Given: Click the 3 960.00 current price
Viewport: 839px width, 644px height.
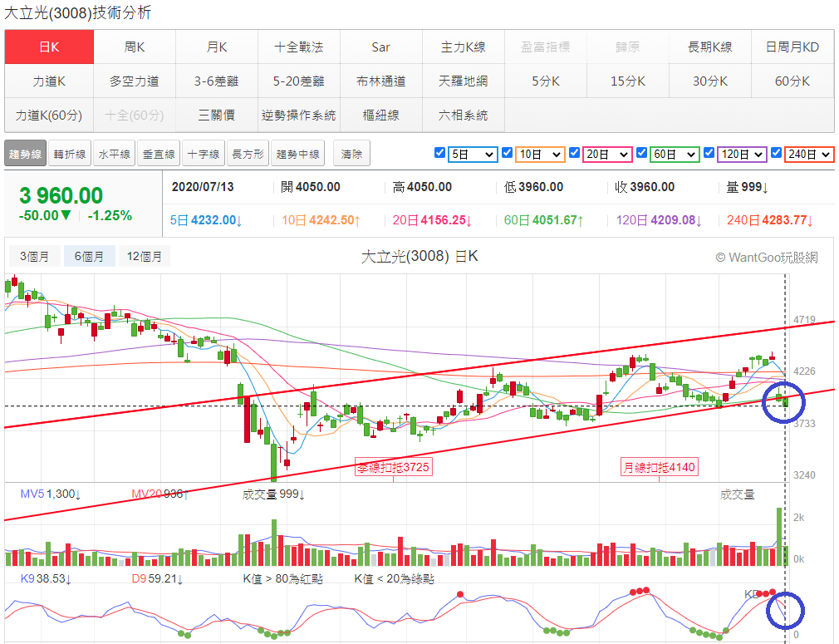Looking at the screenshot, I should coord(61,195).
